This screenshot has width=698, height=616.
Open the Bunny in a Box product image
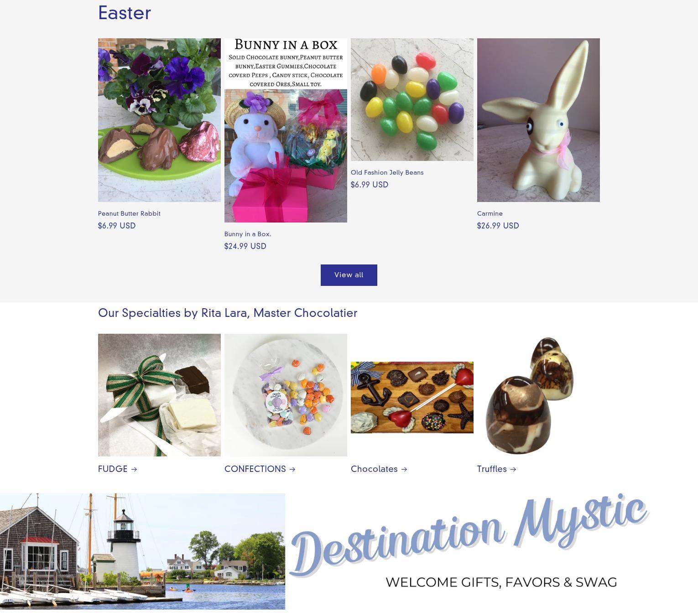pos(286,130)
